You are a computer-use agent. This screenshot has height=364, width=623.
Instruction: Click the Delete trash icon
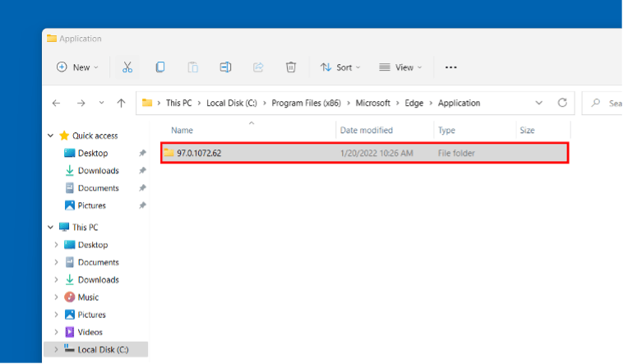click(x=291, y=67)
